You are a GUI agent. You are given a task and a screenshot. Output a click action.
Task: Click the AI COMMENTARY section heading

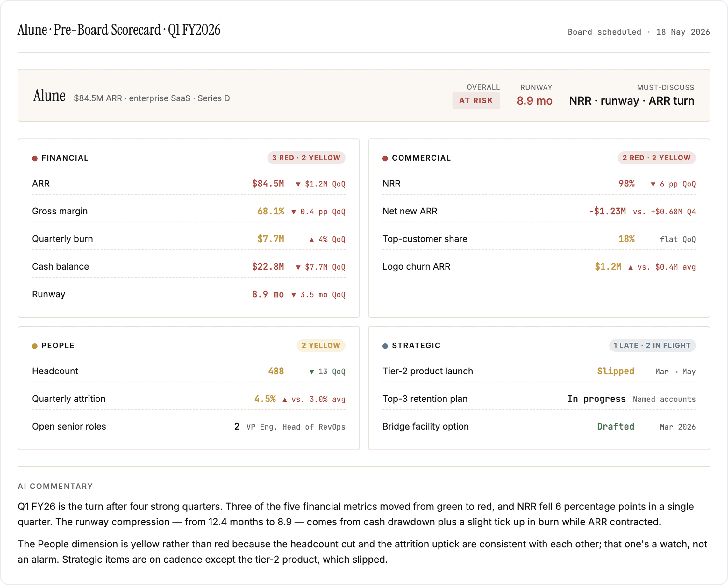pos(55,486)
